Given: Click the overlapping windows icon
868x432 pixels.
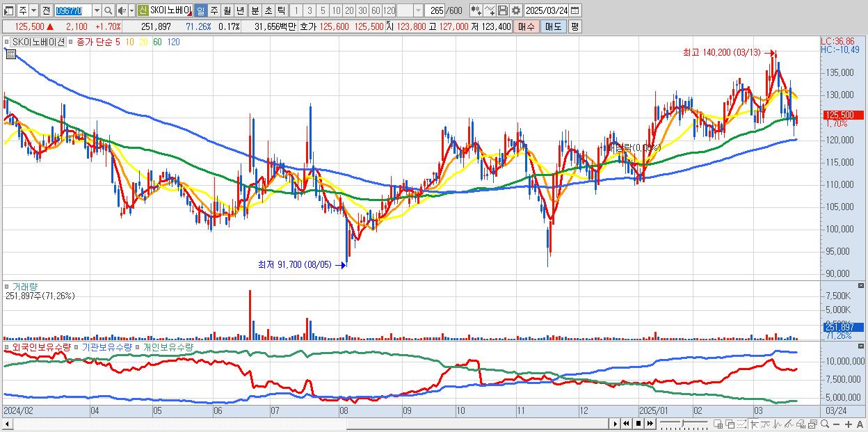Looking at the screenshot, I should coord(730,424).
